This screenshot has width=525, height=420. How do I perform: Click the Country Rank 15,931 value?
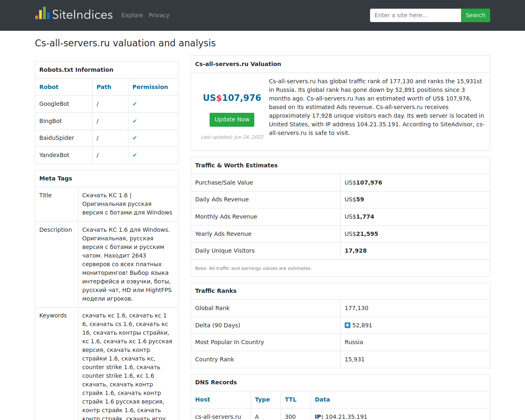354,359
